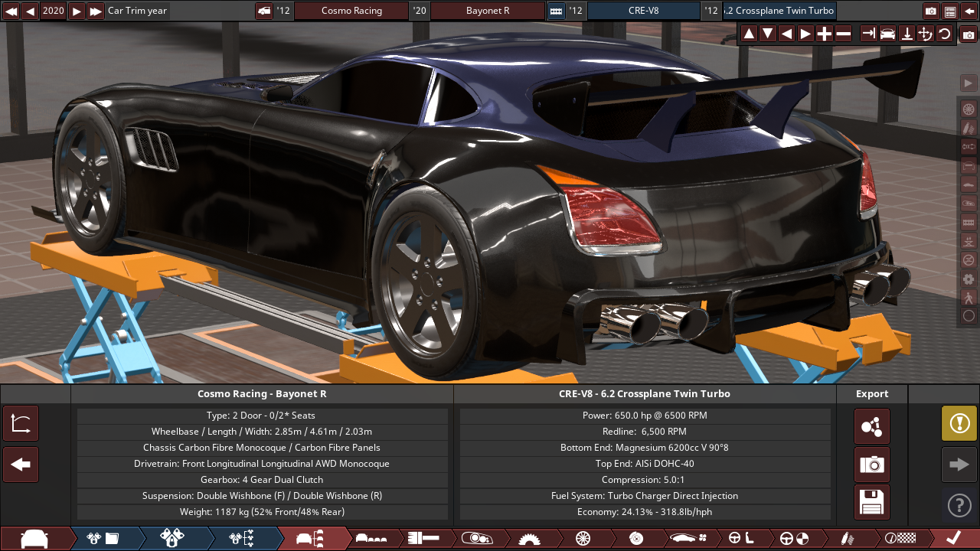Click the move and rotate camera control
980x551 pixels.
click(x=926, y=33)
